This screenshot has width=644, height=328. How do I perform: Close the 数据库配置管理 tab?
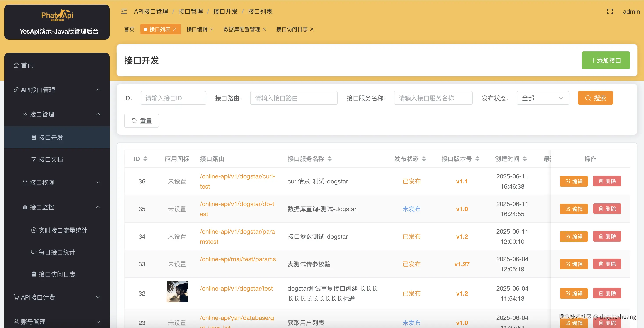[x=265, y=29]
